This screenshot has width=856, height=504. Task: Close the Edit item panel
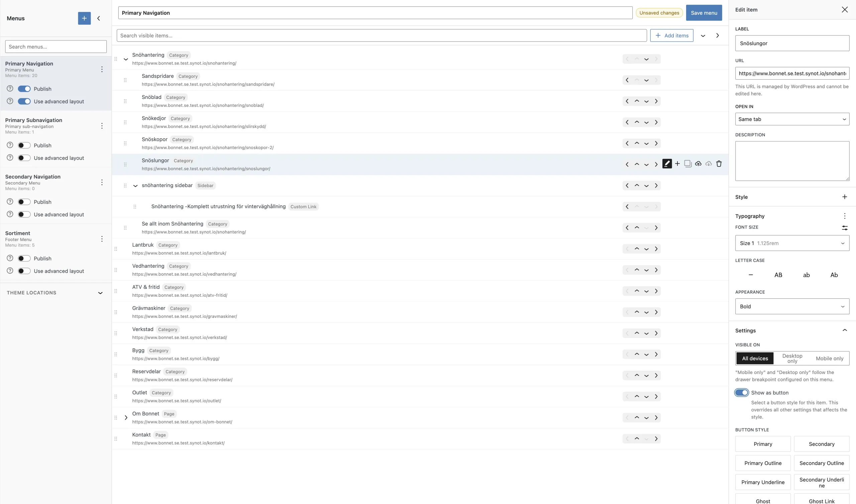845,9
